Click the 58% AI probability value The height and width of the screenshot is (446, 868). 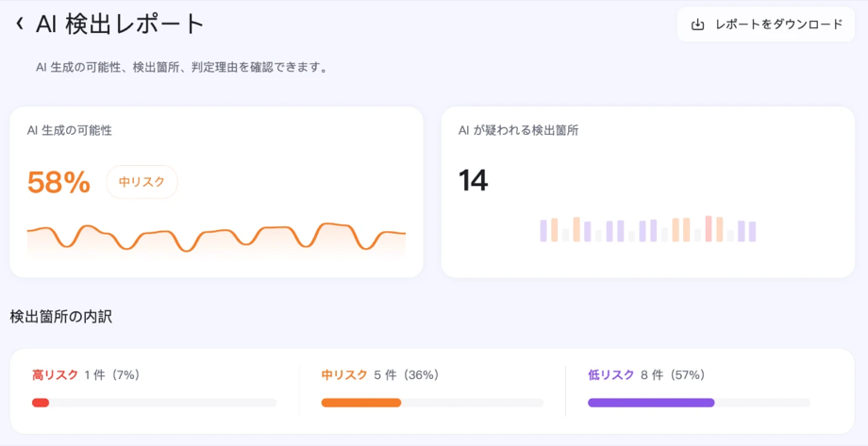pyautogui.click(x=58, y=183)
